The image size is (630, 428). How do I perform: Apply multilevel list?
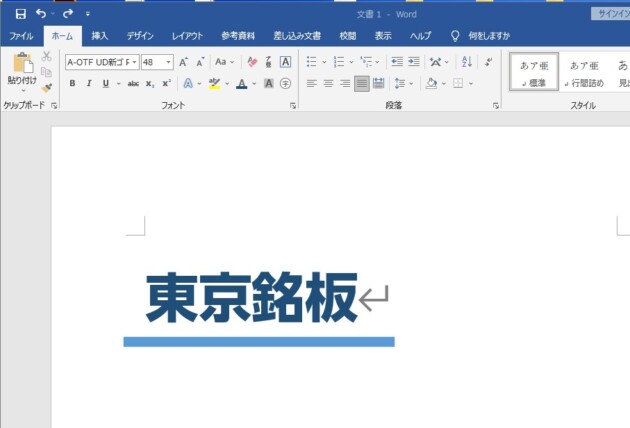point(366,61)
